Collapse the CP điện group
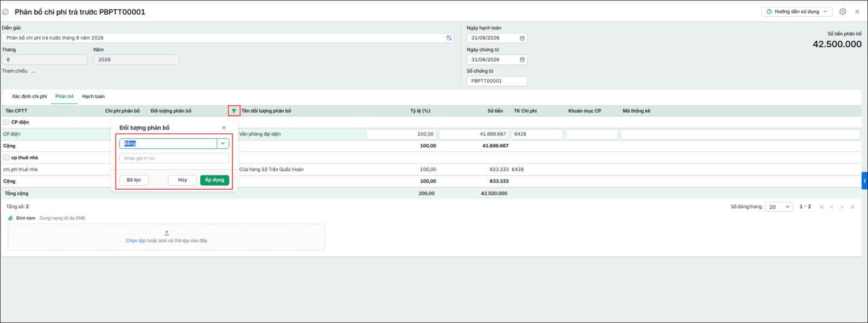Screen dimensions: 868x323 (7, 122)
